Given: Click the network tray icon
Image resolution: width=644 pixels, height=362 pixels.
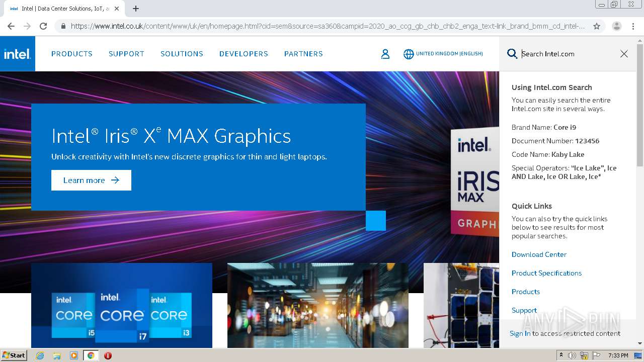Looking at the screenshot, I should pyautogui.click(x=584, y=355).
